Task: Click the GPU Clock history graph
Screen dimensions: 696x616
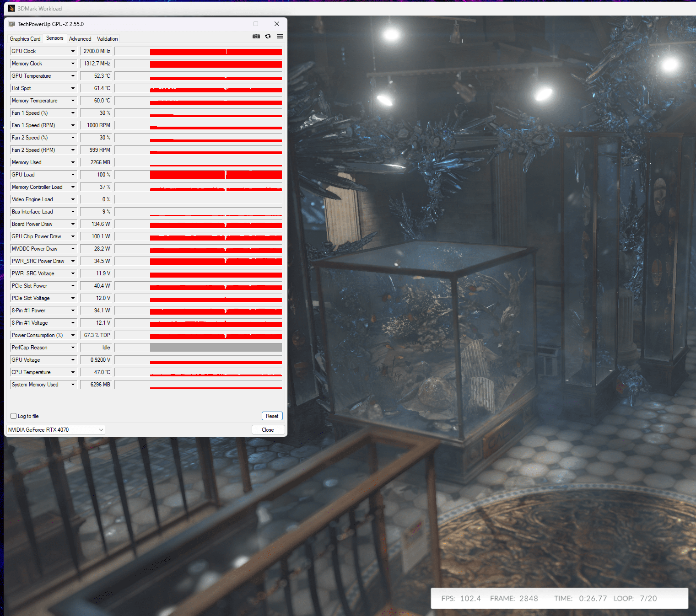Action: 198,51
